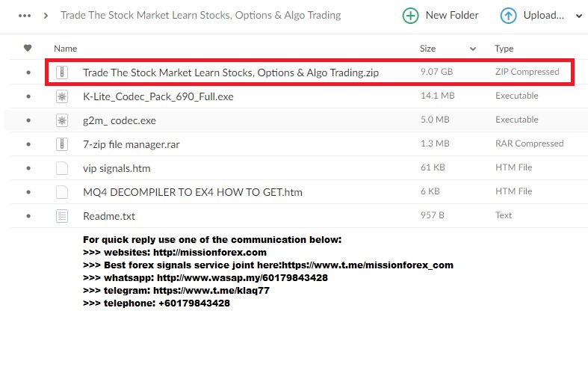Click the archive icon beside 7-zip file manager.rar
This screenshot has height=370, width=588.
point(62,144)
